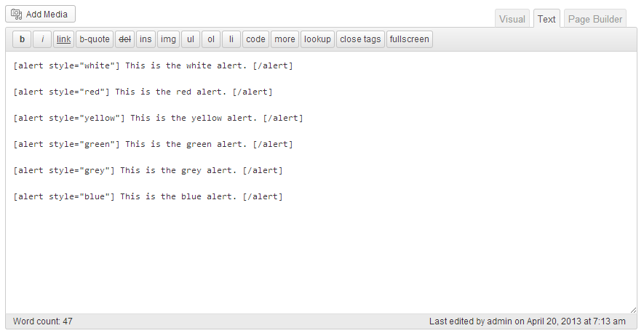Switch to the Visual editor tab
Viewport: 644px width, 336px height.
pos(512,19)
